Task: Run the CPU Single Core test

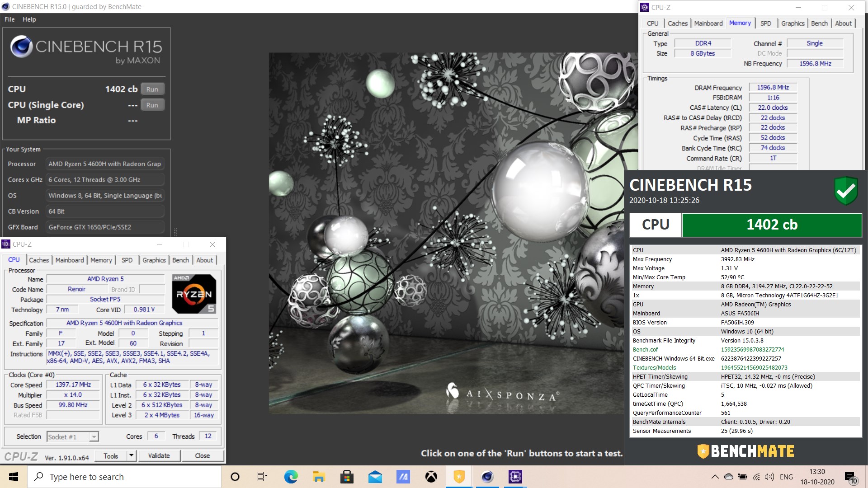Action: [x=152, y=105]
